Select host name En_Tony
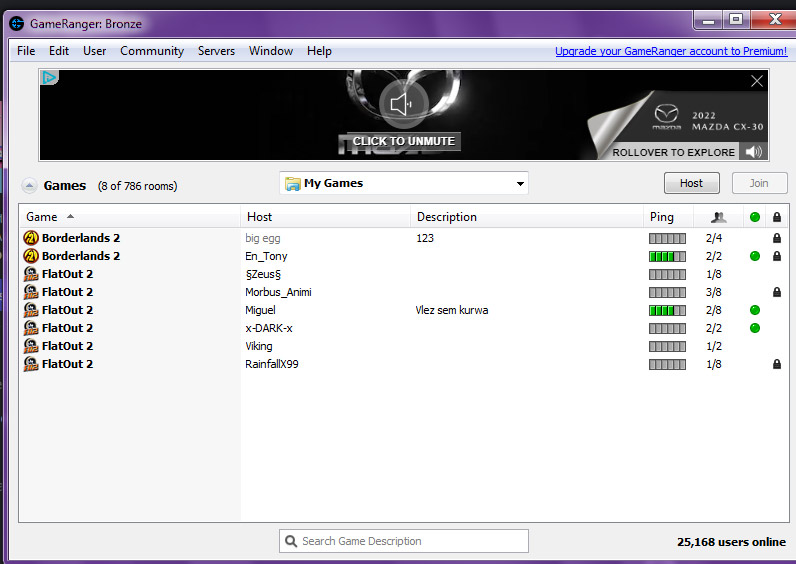 click(x=266, y=256)
